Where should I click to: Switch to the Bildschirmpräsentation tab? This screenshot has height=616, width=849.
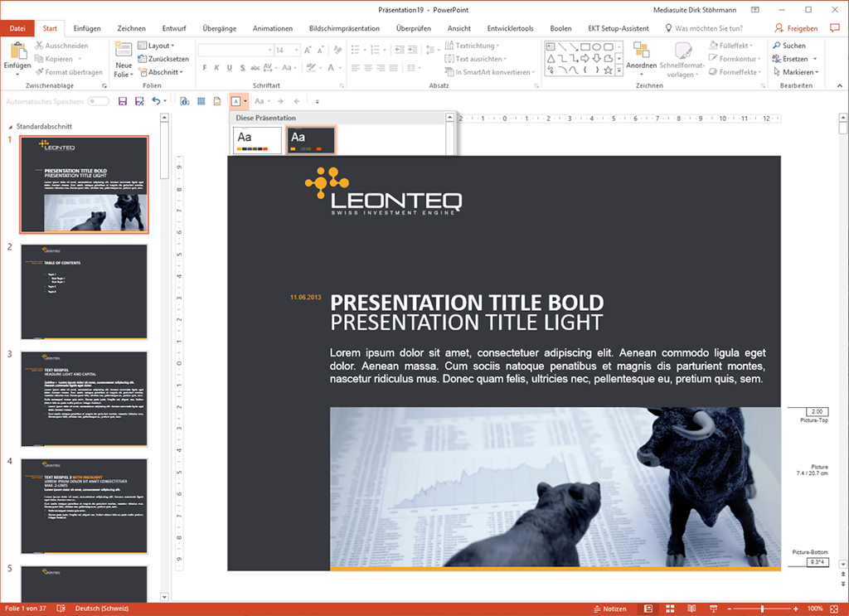pyautogui.click(x=344, y=28)
